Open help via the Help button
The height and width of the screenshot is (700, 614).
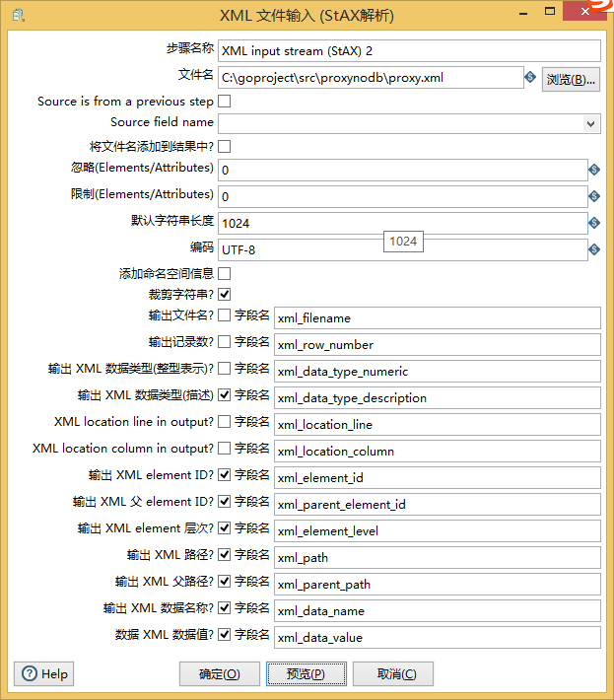(43, 673)
